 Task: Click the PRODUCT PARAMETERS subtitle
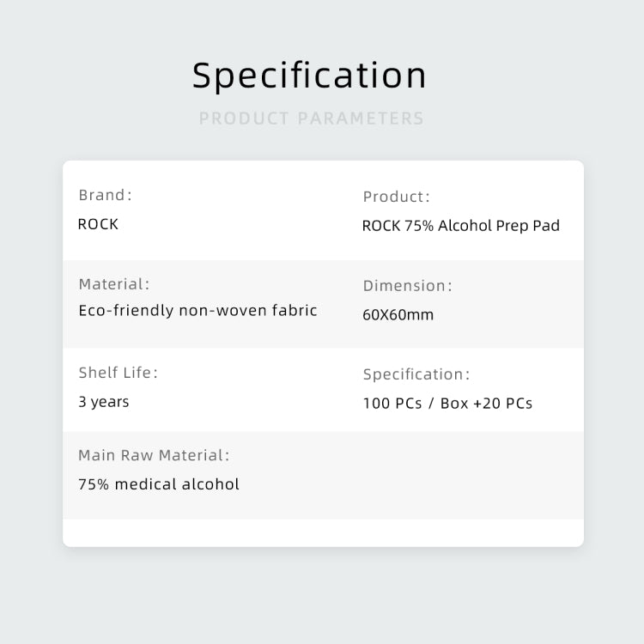pos(312,118)
